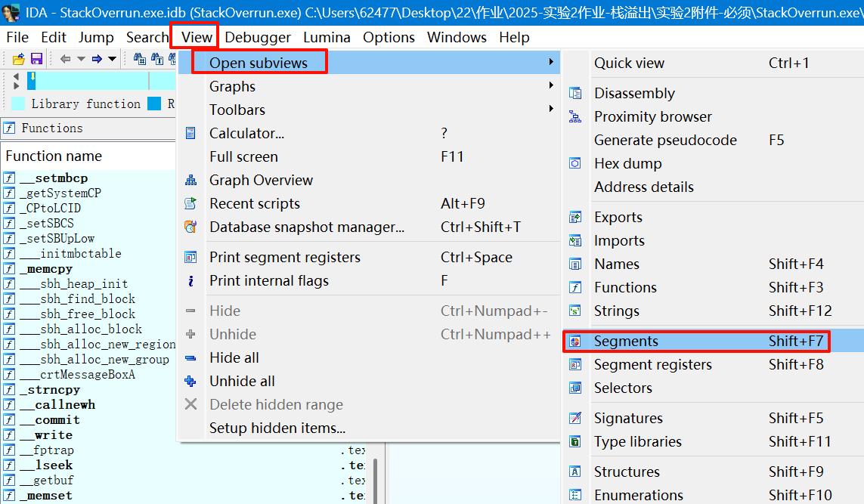Click the forward navigation arrow
Viewport: 864px width, 504px height.
(97, 59)
